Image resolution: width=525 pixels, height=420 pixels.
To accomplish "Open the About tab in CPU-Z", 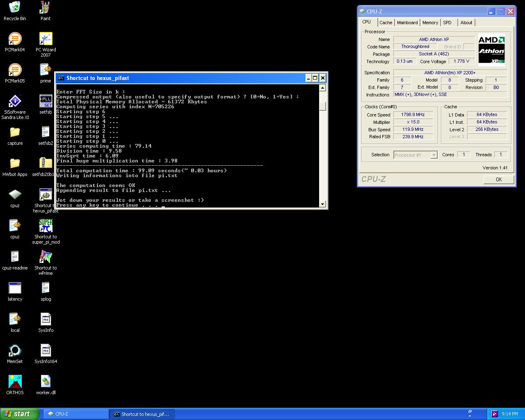I will (466, 23).
